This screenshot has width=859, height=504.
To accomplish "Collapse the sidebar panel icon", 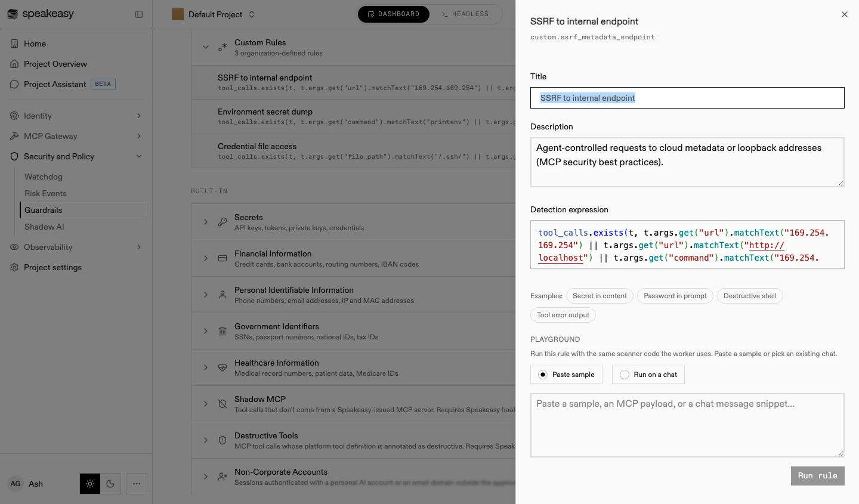I will (139, 14).
